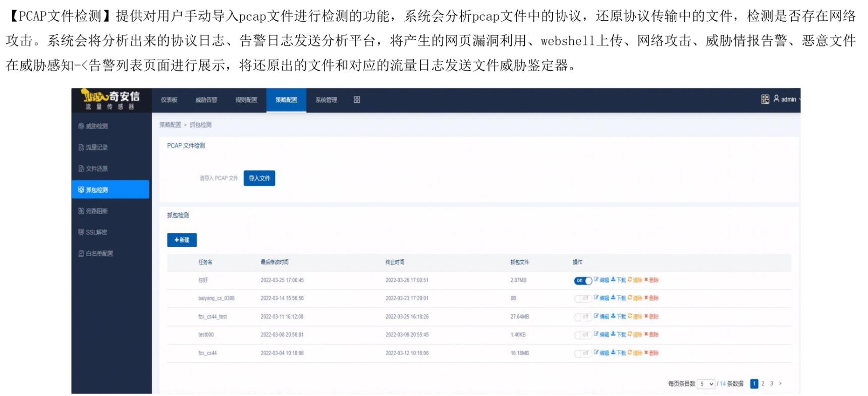The image size is (868, 396).
Task: Enable the switch for task baiyang_cs_0308
Action: click(582, 299)
